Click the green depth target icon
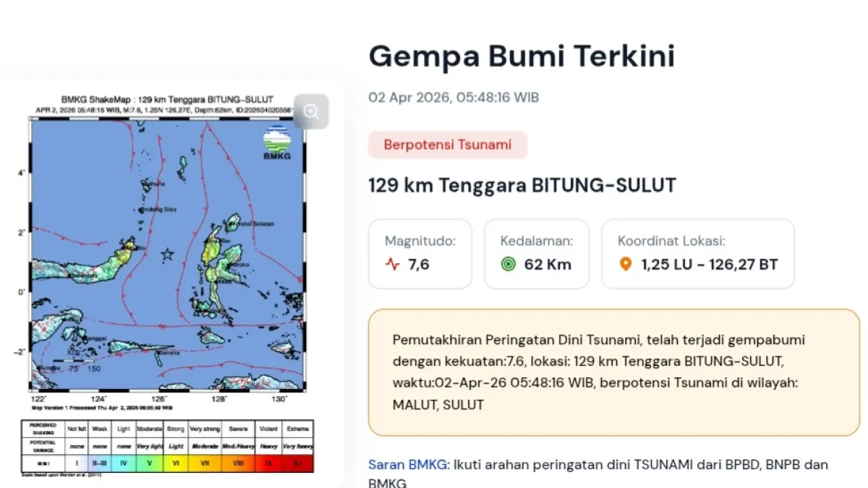 509,265
